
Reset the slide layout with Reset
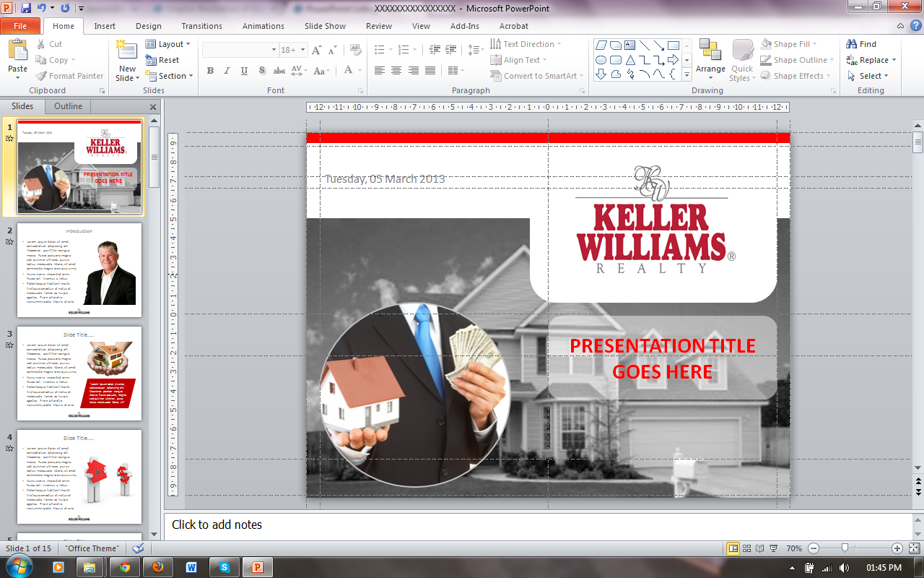pyautogui.click(x=162, y=60)
